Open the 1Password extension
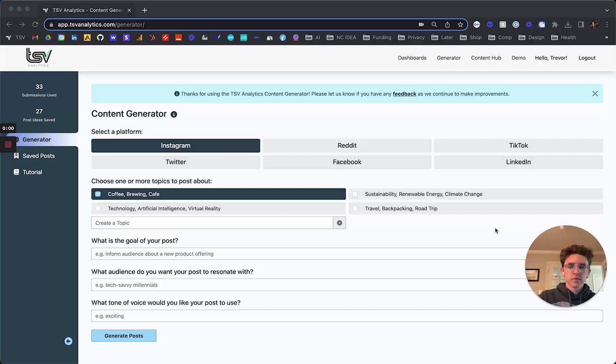Viewport: 616px width, 364px height. [516, 25]
